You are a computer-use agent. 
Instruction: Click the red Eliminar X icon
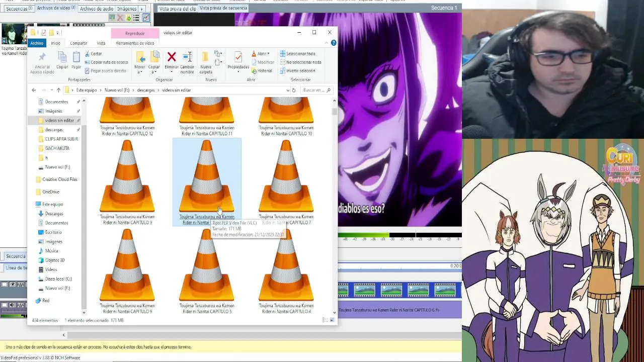pos(172,57)
